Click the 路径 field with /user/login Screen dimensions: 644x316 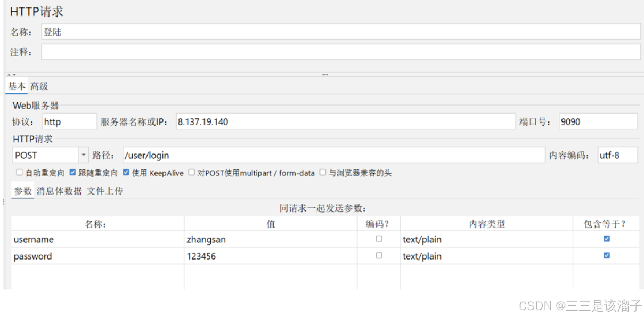[x=333, y=155]
